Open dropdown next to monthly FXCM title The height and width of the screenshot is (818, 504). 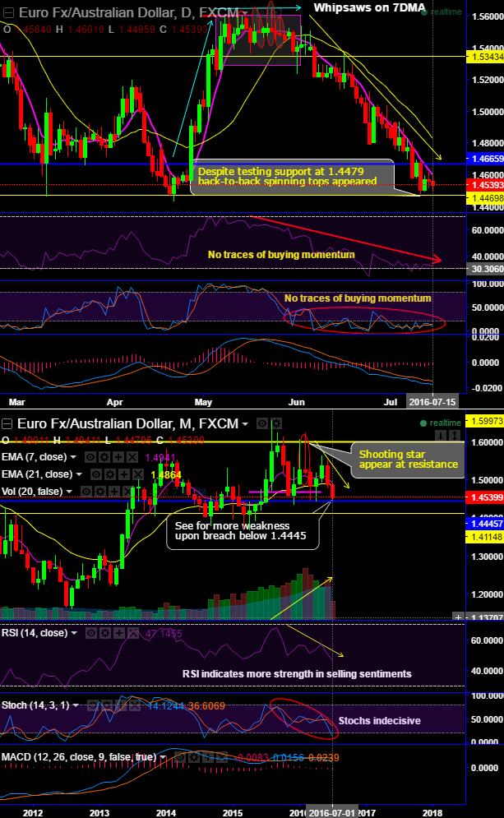click(245, 423)
